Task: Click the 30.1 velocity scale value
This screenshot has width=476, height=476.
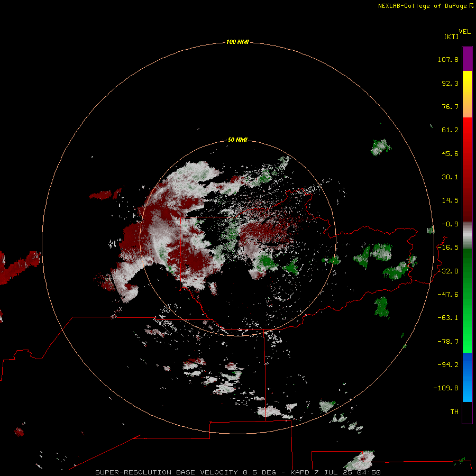Action: 450,177
